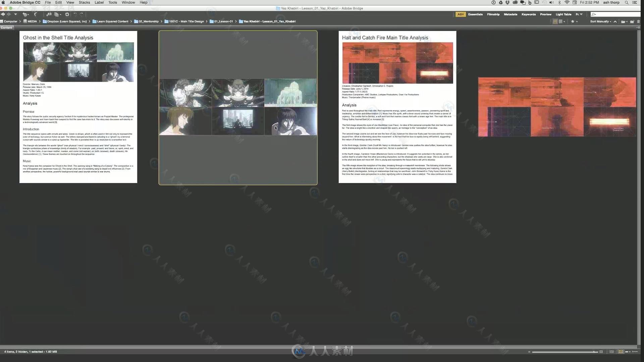Image resolution: width=644 pixels, height=362 pixels.
Task: Expand chevron after the MEDIA breadcrumb
Action: click(x=40, y=21)
